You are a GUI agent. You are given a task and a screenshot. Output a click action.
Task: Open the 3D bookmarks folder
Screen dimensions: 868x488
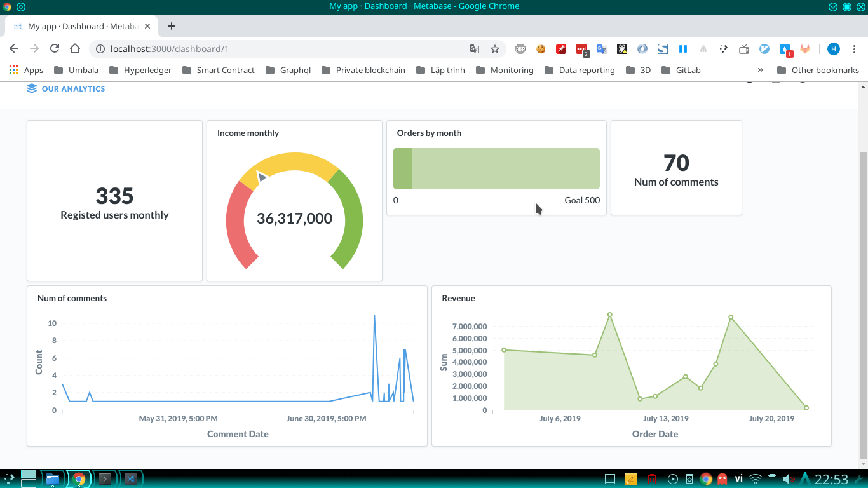pyautogui.click(x=639, y=70)
